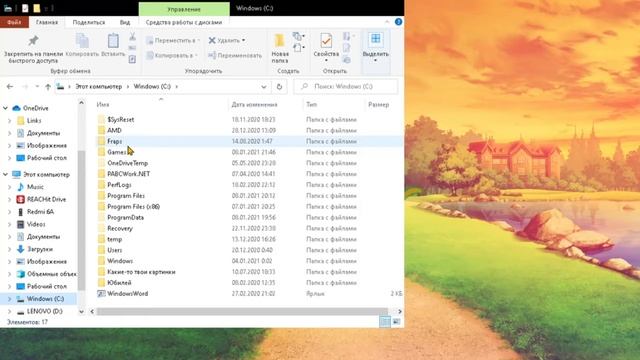Screen dimensions: 640x360
Task: Expand the Windows (C:) tree node
Action: tap(9, 299)
